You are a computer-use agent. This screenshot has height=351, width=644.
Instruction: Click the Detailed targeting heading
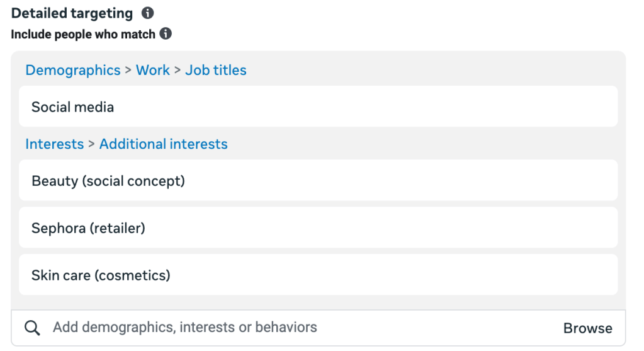click(72, 13)
